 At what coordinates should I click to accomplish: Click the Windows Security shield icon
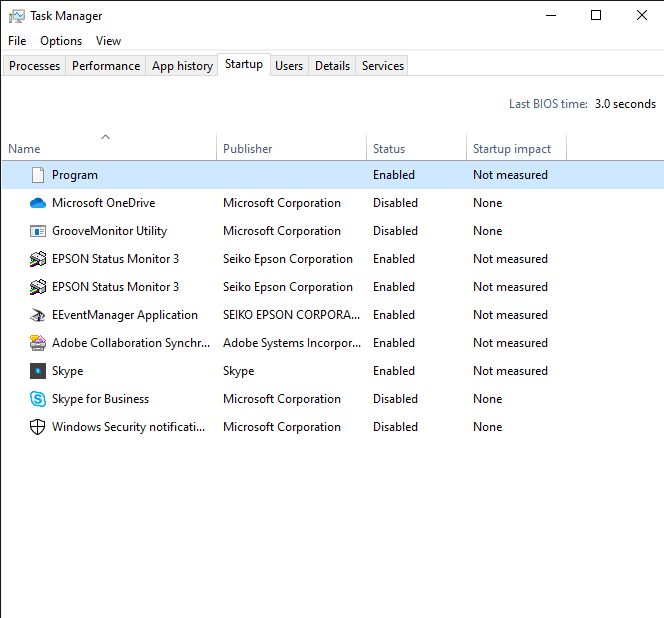(38, 427)
